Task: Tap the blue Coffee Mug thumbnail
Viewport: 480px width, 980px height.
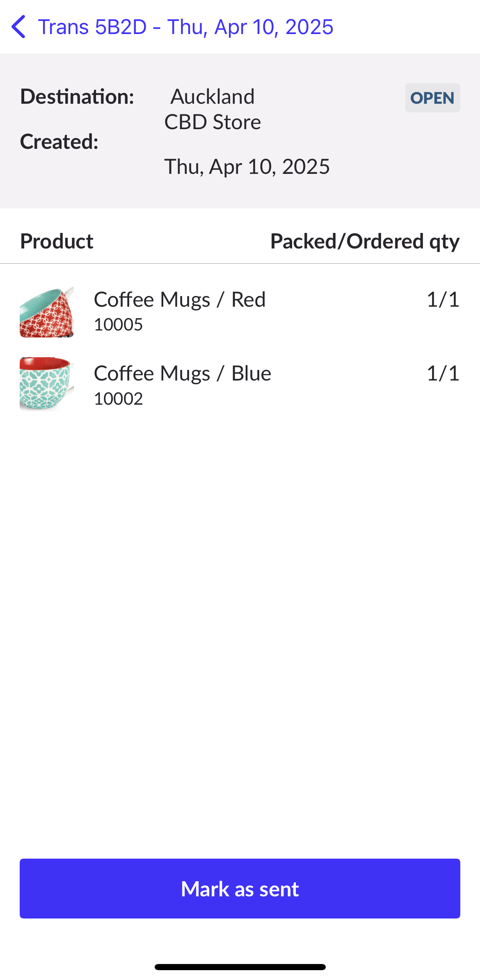Action: tap(47, 384)
